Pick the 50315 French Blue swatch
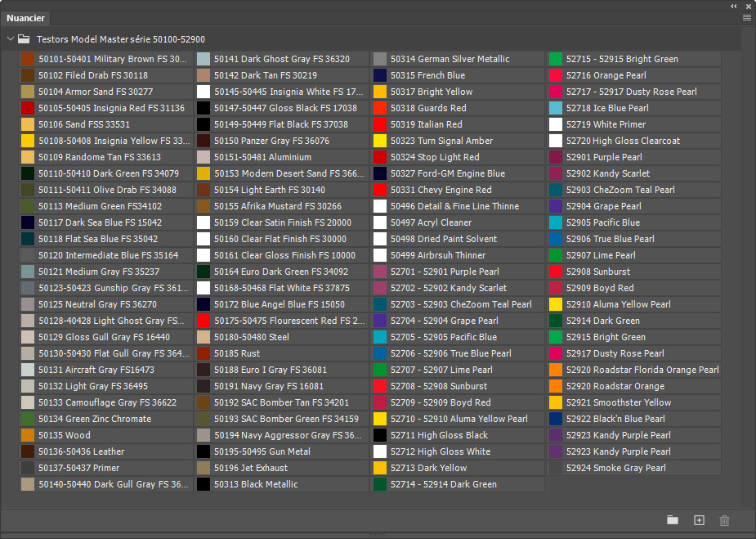Screen dimensions: 756x539 click(380, 75)
